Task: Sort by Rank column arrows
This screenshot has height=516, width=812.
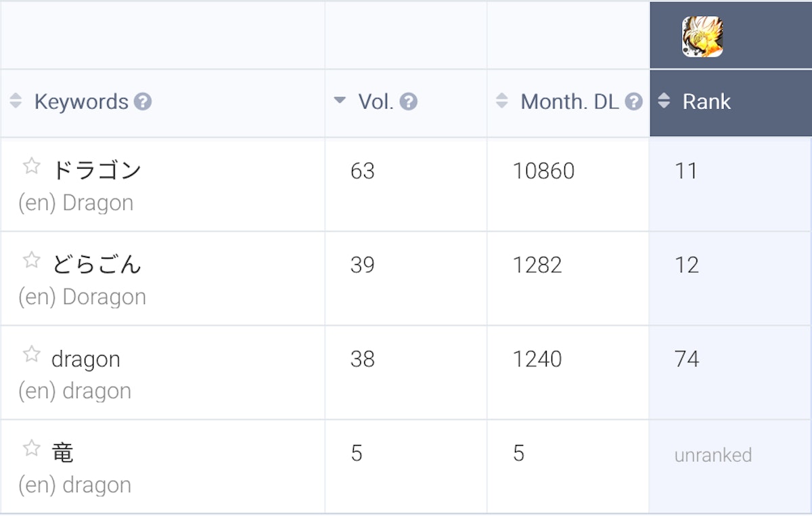Action: (664, 102)
